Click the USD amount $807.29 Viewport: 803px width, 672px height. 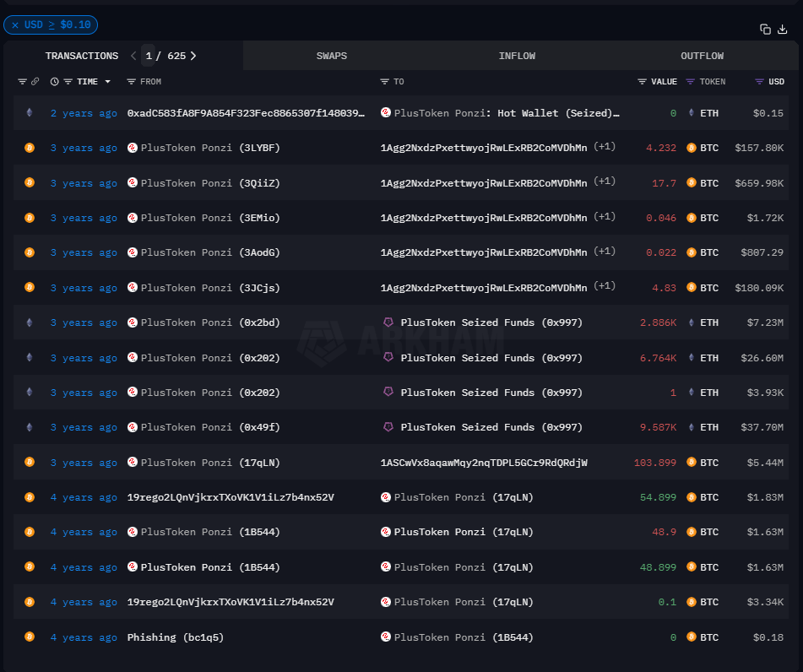pos(762,252)
